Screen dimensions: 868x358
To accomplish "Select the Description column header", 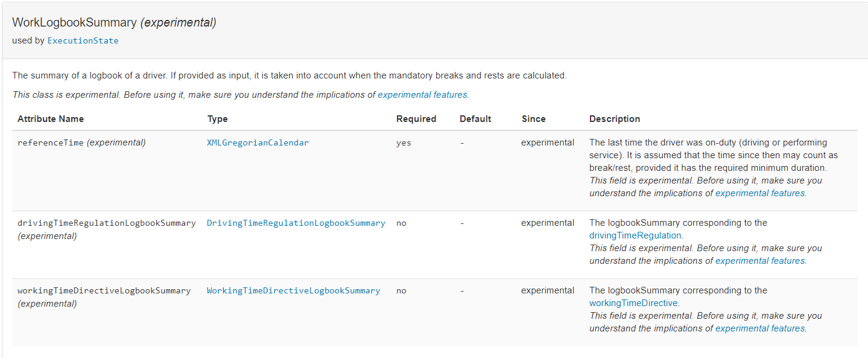I will click(x=615, y=119).
